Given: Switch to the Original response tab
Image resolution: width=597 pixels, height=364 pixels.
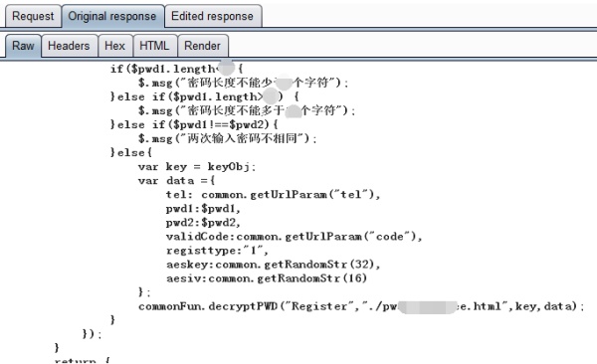Looking at the screenshot, I should [x=112, y=16].
